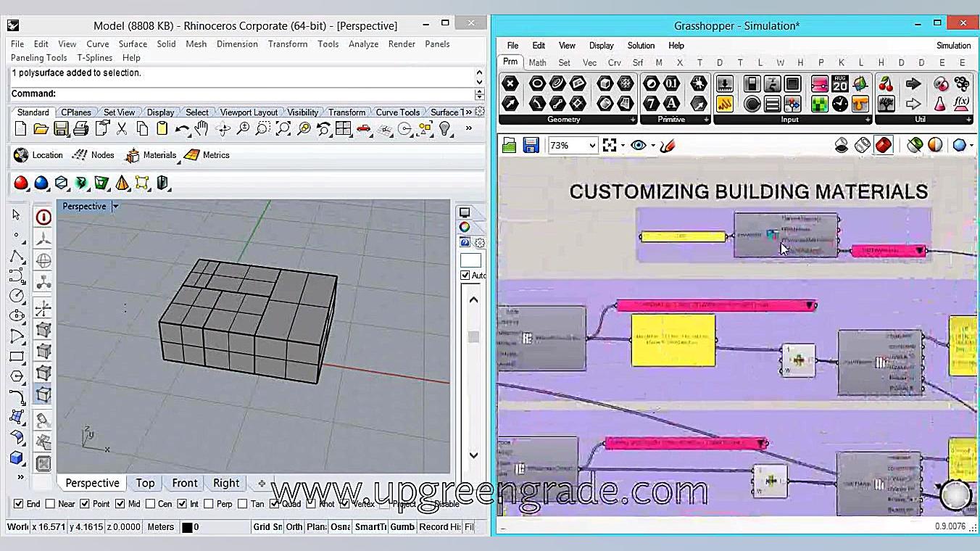Viewport: 980px width, 551px height.
Task: Open a file using Rhino's folder icon
Action: coord(41,129)
